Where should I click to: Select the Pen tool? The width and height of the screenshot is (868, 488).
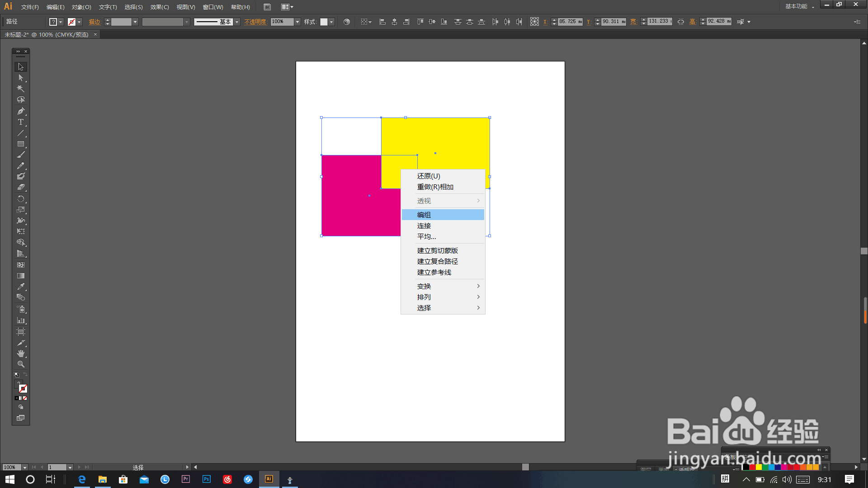point(21,111)
